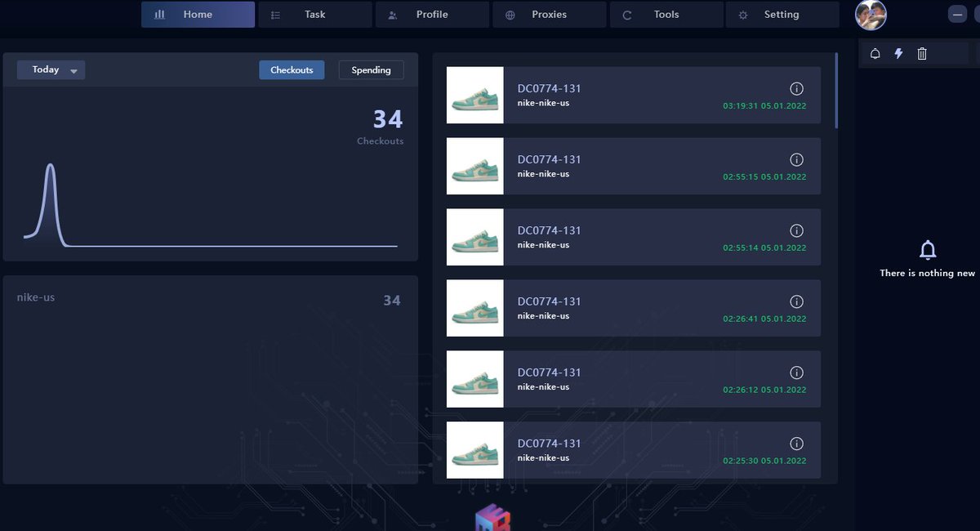
Task: Select the Checkouts view button
Action: point(292,70)
